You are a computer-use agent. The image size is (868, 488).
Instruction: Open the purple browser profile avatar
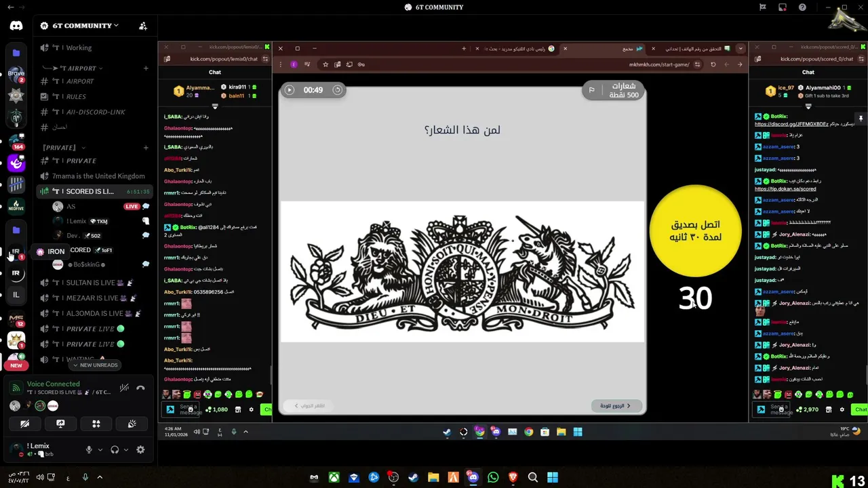tap(294, 64)
